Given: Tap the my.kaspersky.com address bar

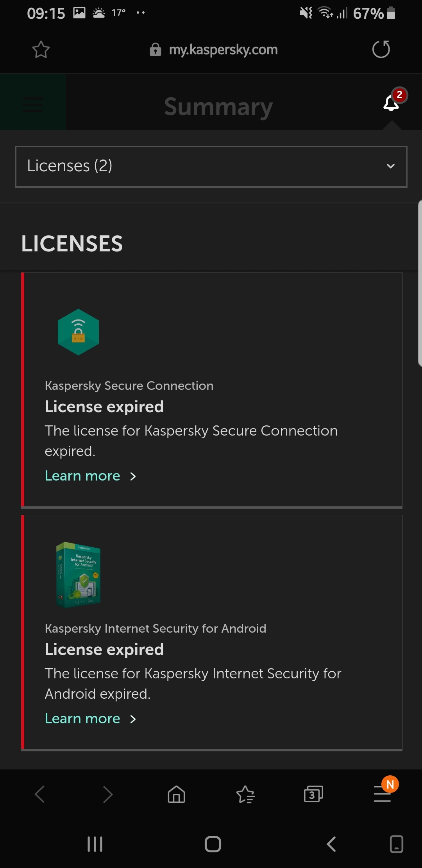Looking at the screenshot, I should [x=214, y=50].
